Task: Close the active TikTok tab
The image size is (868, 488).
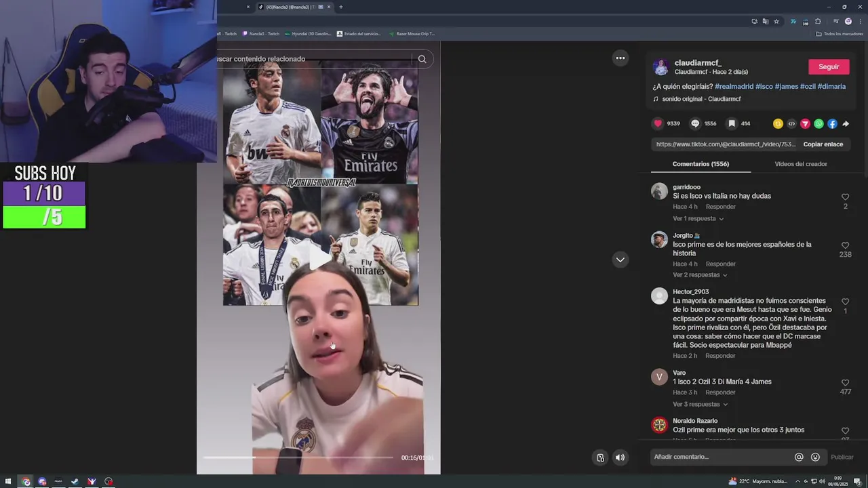Action: point(329,7)
